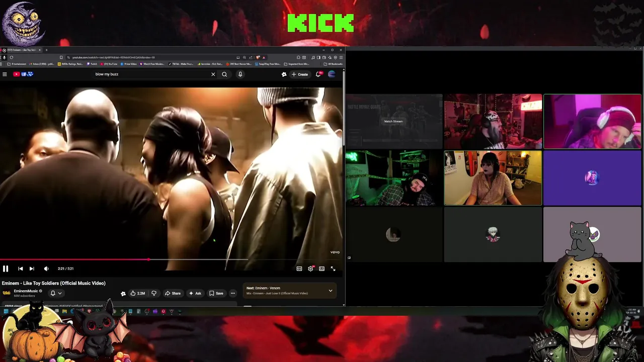This screenshot has height=362, width=644.
Task: Open the browser main menu icon
Action: [341, 57]
